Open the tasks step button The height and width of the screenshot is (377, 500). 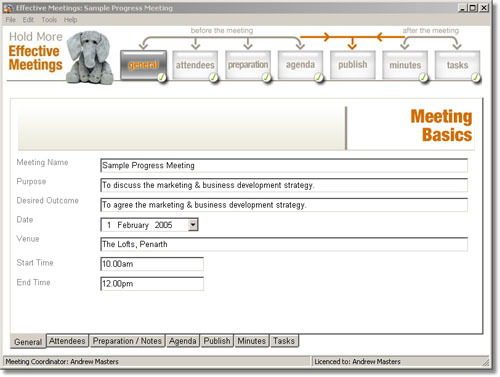pos(457,65)
